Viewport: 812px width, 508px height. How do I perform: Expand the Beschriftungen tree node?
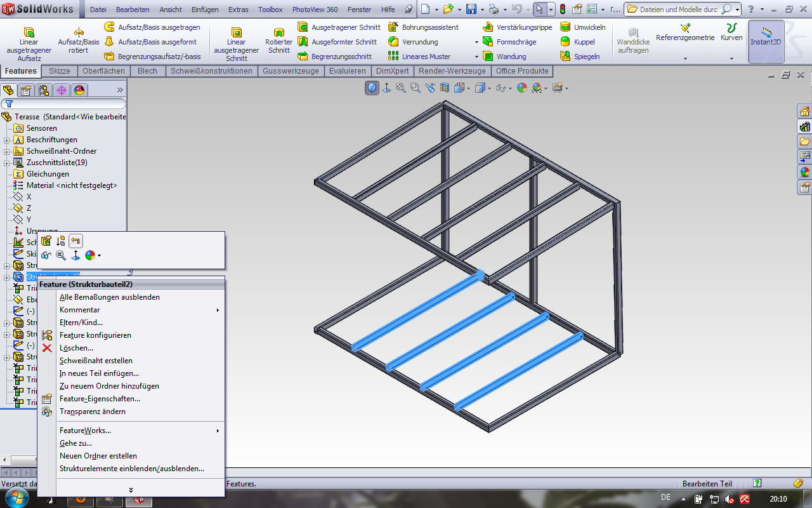7,140
